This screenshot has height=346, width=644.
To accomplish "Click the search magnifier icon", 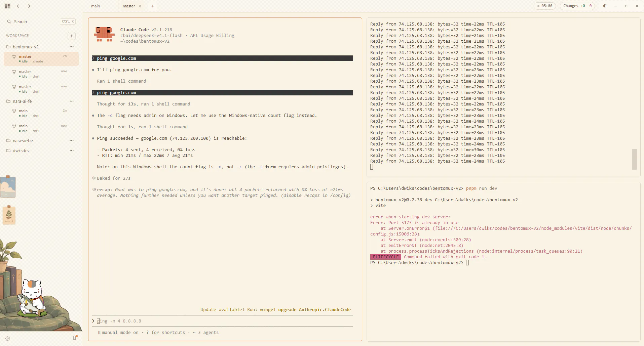I will tap(9, 21).
